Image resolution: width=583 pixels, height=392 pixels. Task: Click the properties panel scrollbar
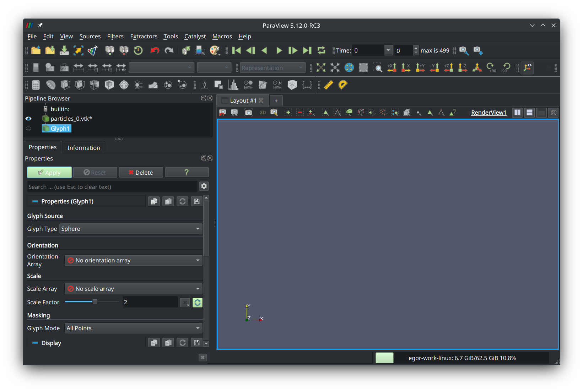pos(206,228)
